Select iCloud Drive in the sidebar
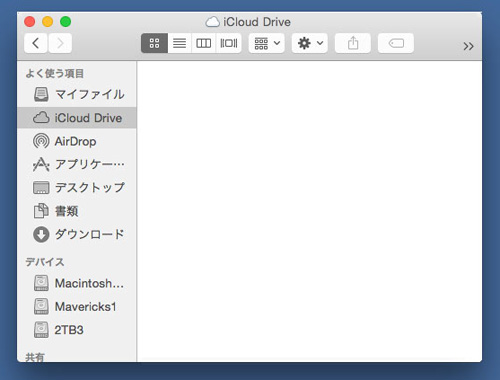500x380 pixels. pos(77,118)
